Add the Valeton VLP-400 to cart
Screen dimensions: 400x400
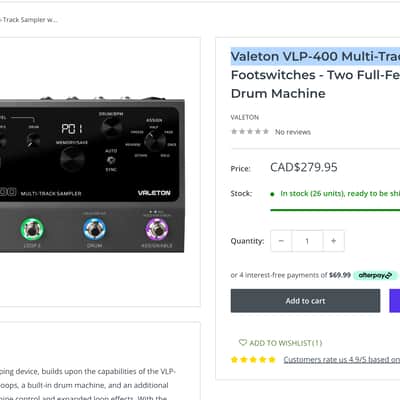click(x=305, y=301)
